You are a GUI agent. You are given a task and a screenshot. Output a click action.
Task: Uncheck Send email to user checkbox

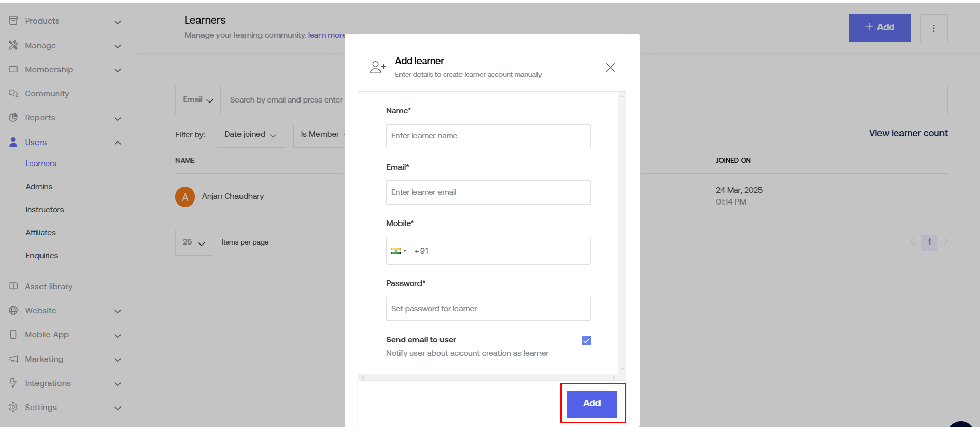(x=586, y=341)
